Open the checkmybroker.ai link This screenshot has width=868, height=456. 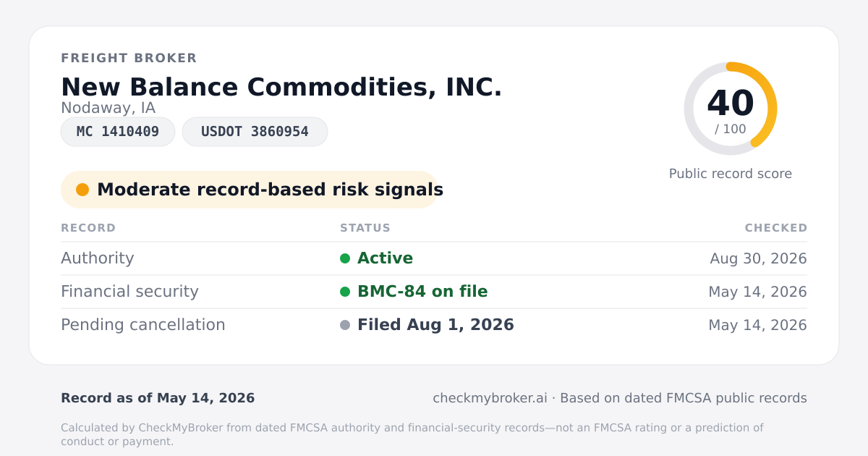490,398
